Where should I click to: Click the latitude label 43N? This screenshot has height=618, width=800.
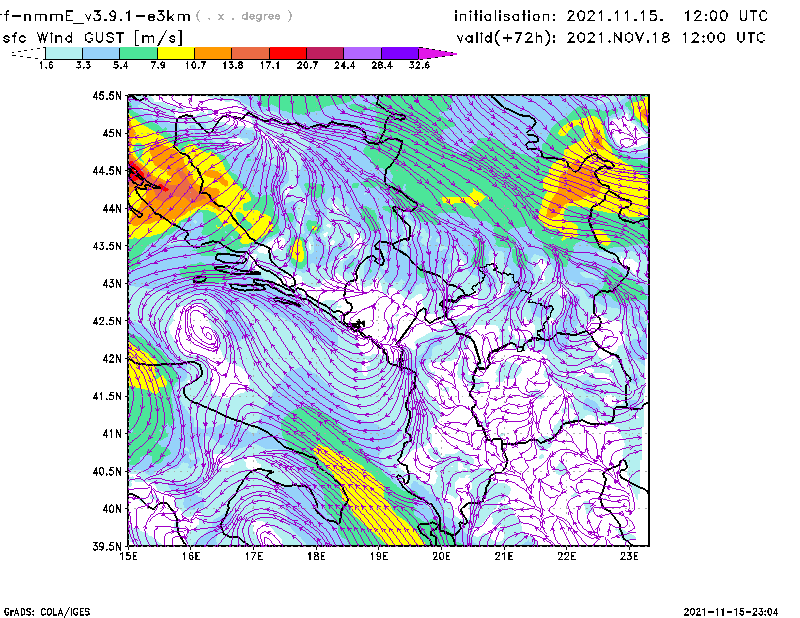click(112, 283)
